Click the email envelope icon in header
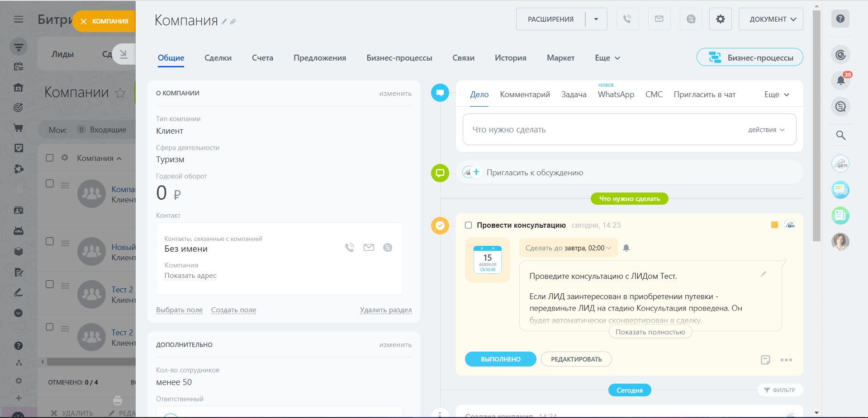This screenshot has height=418, width=868. pos(659,19)
